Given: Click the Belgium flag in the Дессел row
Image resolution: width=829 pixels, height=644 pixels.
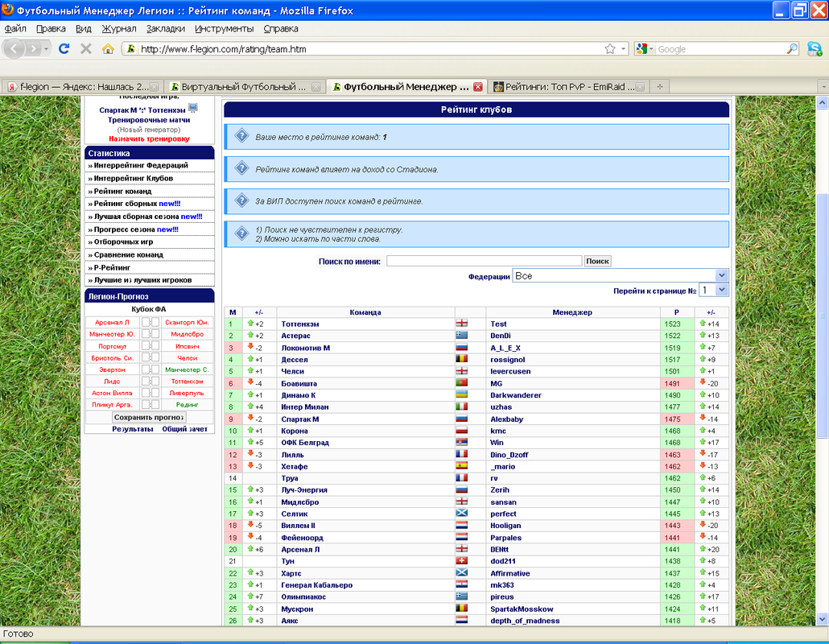Looking at the screenshot, I should click(461, 358).
